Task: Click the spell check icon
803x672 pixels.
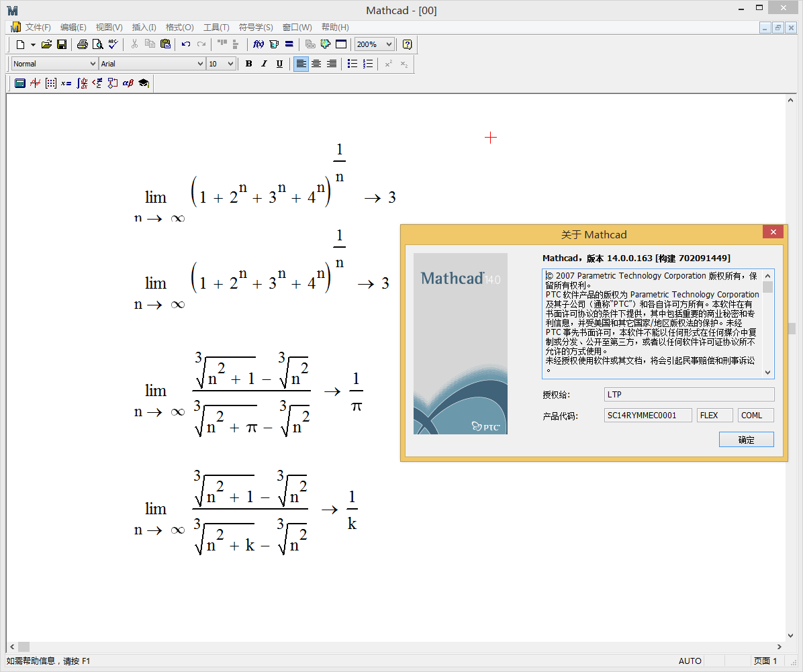Action: 113,44
